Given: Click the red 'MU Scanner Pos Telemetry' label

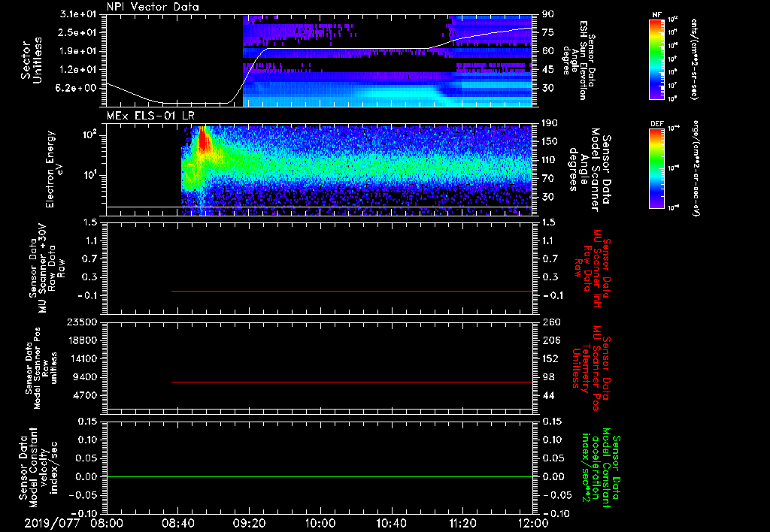Looking at the screenshot, I should (x=593, y=368).
